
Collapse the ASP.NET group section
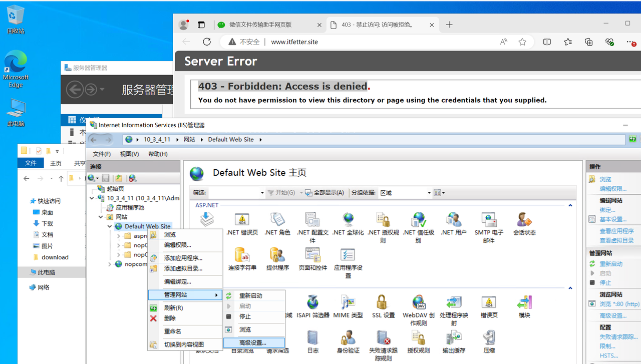[570, 205]
